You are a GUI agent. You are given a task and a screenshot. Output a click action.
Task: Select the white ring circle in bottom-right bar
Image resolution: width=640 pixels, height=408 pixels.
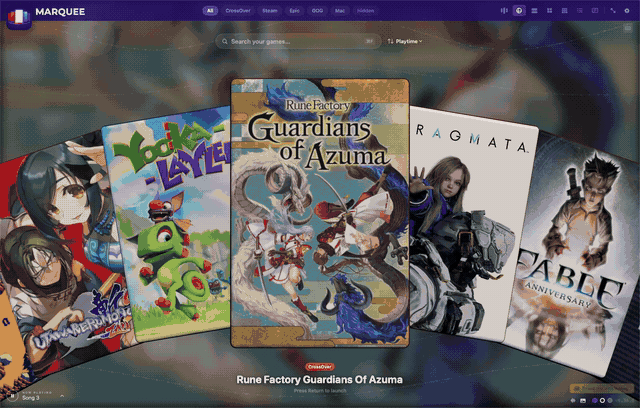click(x=602, y=401)
